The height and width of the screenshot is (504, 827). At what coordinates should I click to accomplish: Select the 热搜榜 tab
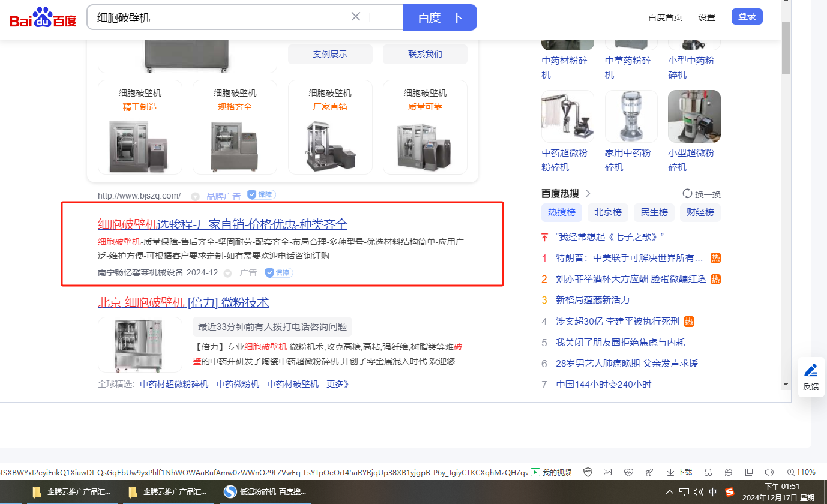pos(562,212)
